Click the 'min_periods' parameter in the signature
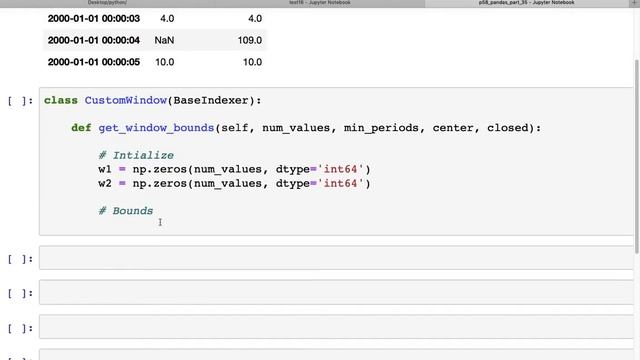Screen dimensions: 640x360 point(381,128)
